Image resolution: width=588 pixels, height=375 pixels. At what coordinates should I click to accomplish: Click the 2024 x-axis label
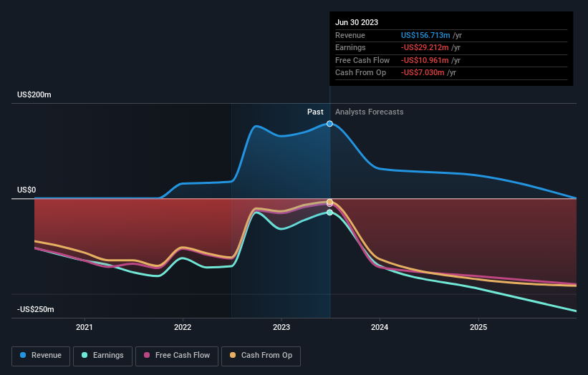point(380,327)
